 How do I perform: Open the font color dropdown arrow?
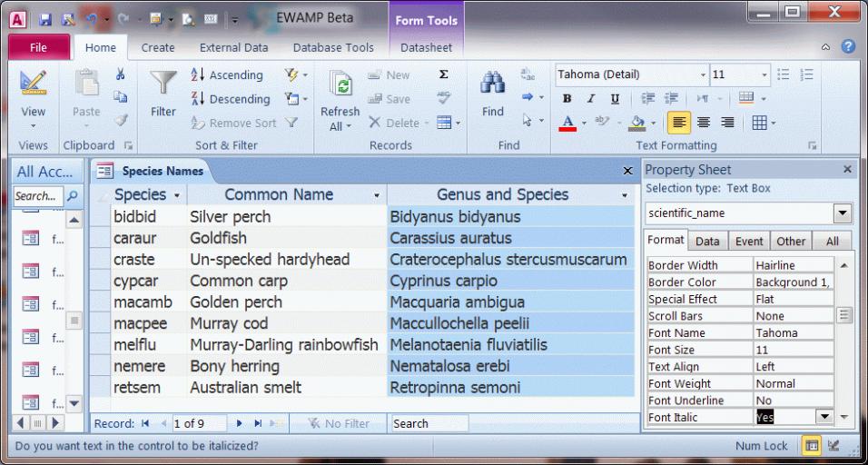pos(584,123)
